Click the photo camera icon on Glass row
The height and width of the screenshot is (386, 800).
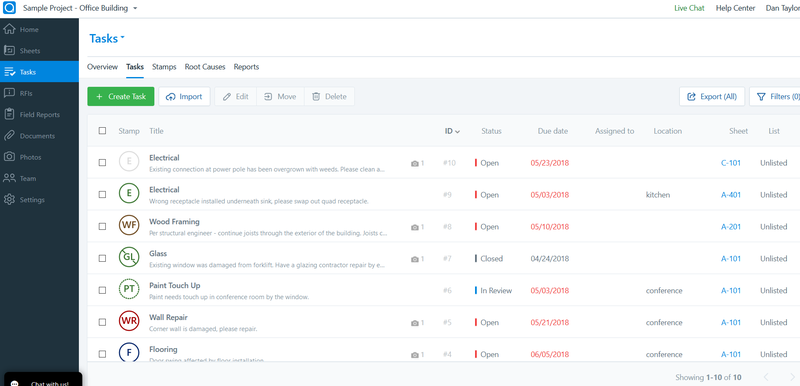coord(415,259)
